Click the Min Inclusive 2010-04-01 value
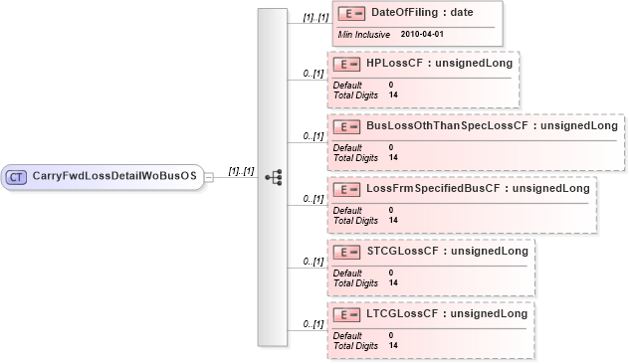629x364 pixels. point(422,35)
